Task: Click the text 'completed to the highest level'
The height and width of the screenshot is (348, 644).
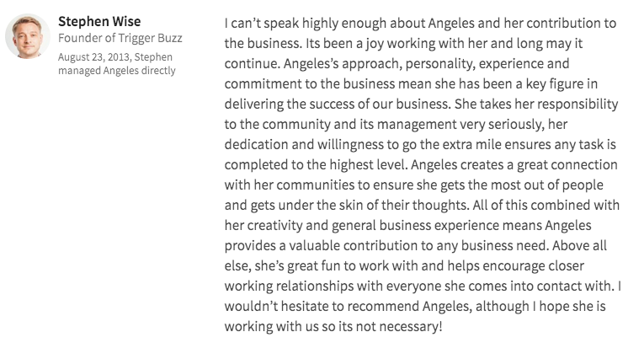Action: coord(316,165)
